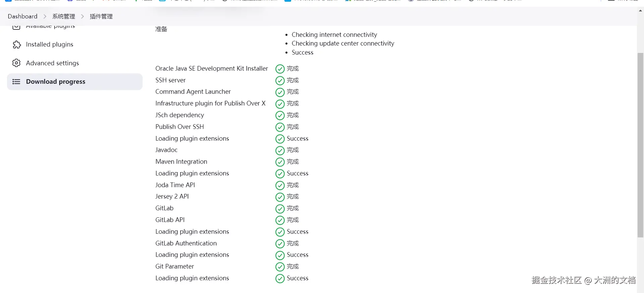Click the Download progress list icon
Image resolution: width=644 pixels, height=293 pixels.
pyautogui.click(x=16, y=82)
